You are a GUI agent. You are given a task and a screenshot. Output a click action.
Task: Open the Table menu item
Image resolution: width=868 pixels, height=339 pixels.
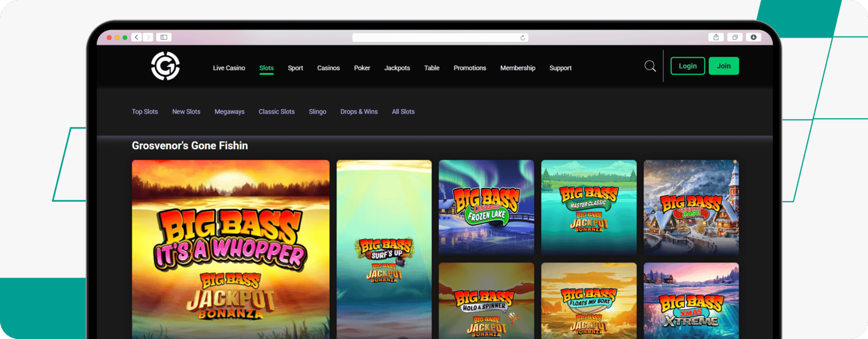(x=432, y=68)
